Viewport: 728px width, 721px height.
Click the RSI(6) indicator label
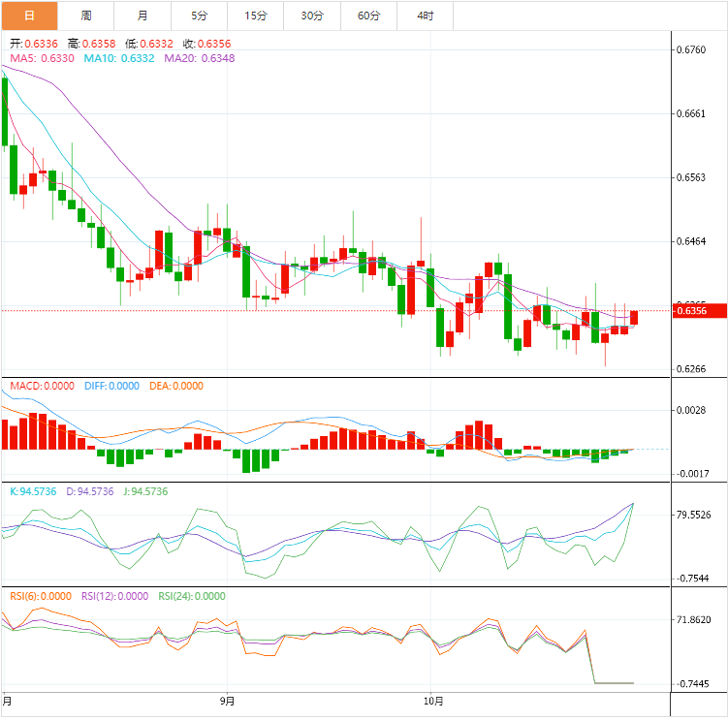[x=41, y=596]
